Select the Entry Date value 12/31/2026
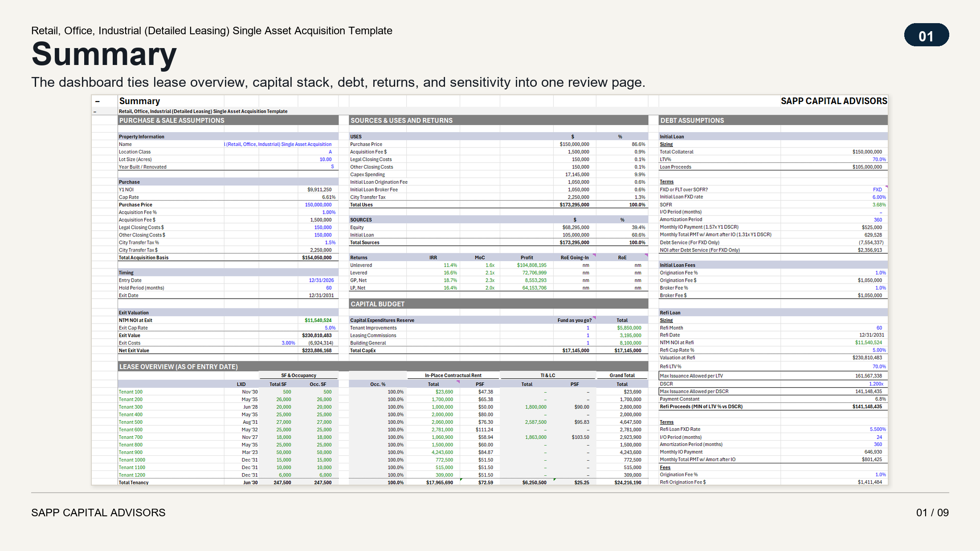This screenshot has width=980, height=551. [x=321, y=280]
